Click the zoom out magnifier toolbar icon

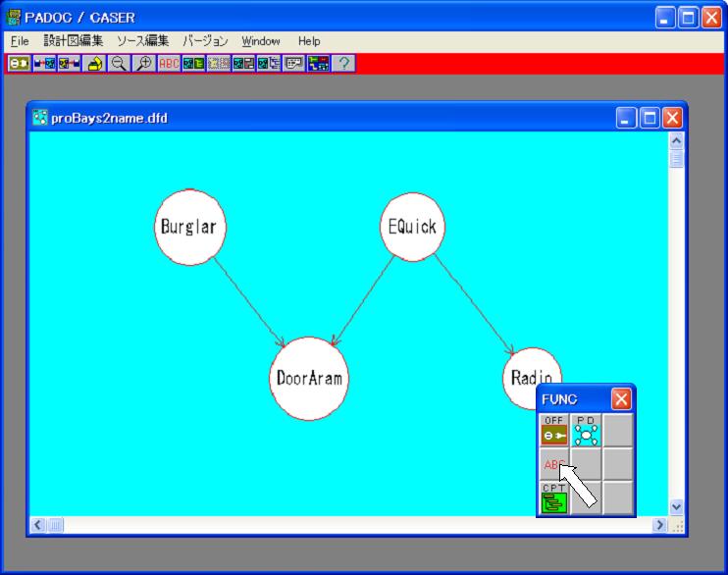pyautogui.click(x=120, y=63)
